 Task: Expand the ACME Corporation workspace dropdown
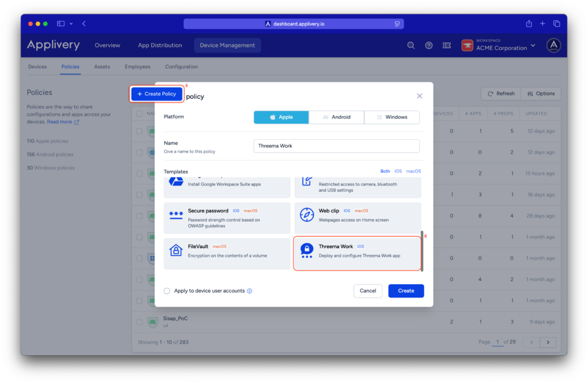[x=533, y=46]
